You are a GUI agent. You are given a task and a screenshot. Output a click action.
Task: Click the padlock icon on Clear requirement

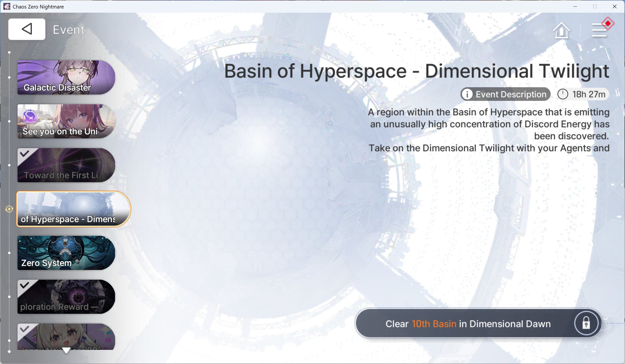(x=586, y=323)
